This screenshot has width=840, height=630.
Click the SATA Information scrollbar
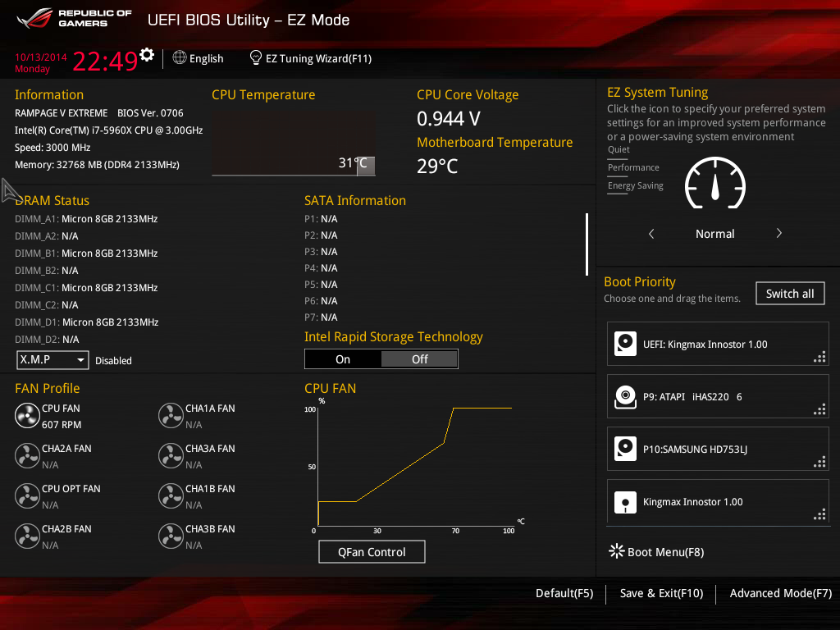pos(587,244)
